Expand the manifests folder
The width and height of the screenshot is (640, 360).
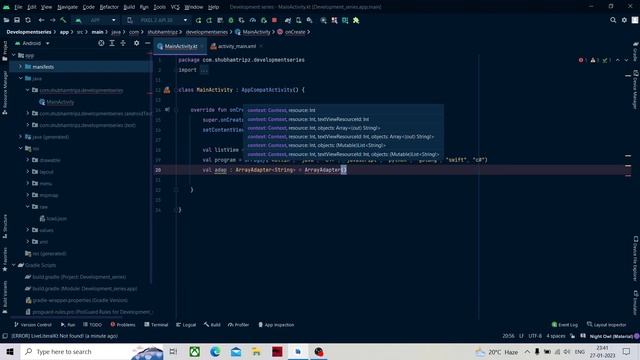[20, 67]
